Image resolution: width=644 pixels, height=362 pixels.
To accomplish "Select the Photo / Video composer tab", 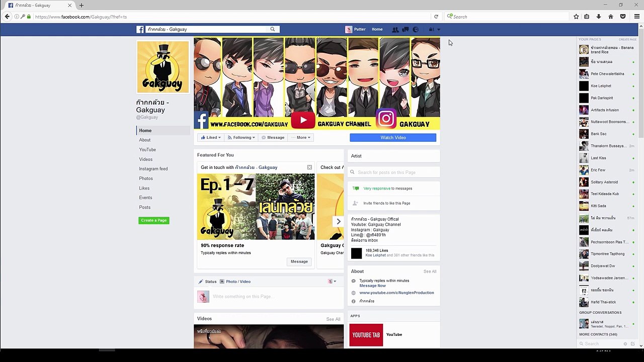I will 235,282.
